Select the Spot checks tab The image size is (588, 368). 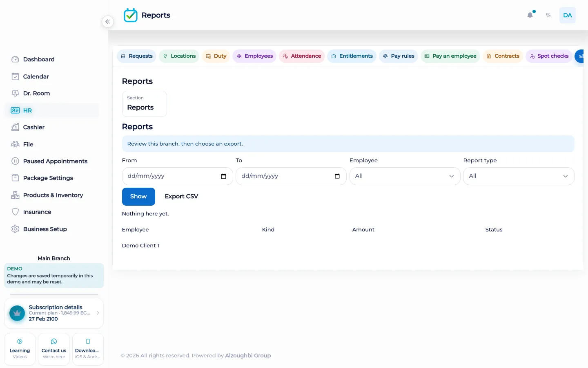point(548,56)
